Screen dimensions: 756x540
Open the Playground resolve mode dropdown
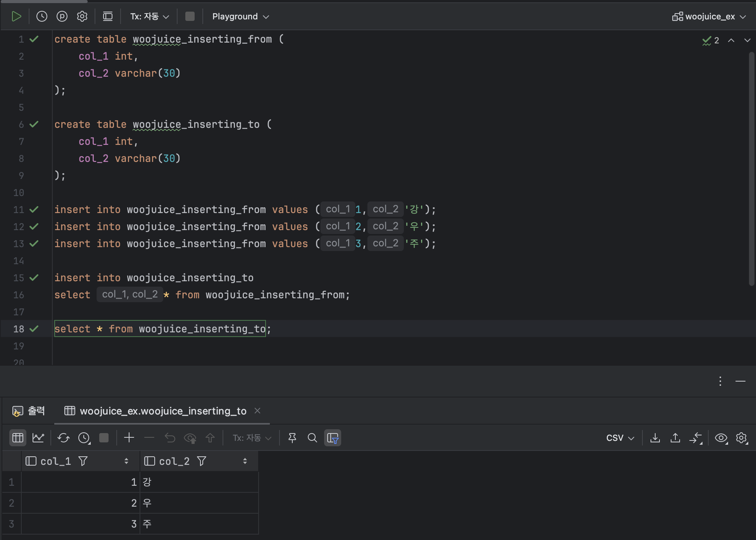click(x=240, y=16)
